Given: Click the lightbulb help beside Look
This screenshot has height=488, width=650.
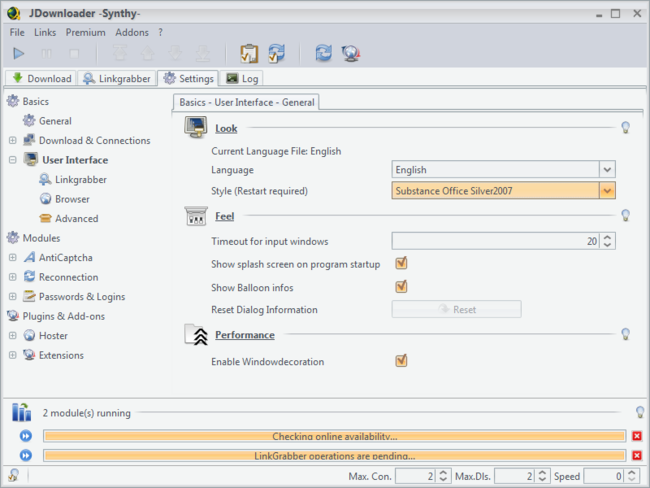Looking at the screenshot, I should 626,128.
